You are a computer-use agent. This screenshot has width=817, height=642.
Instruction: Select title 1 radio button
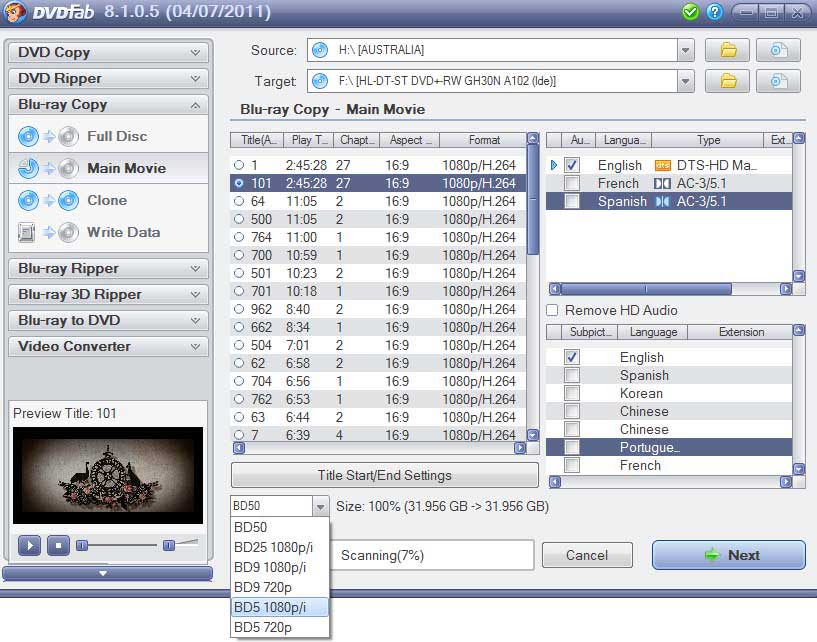(x=239, y=165)
